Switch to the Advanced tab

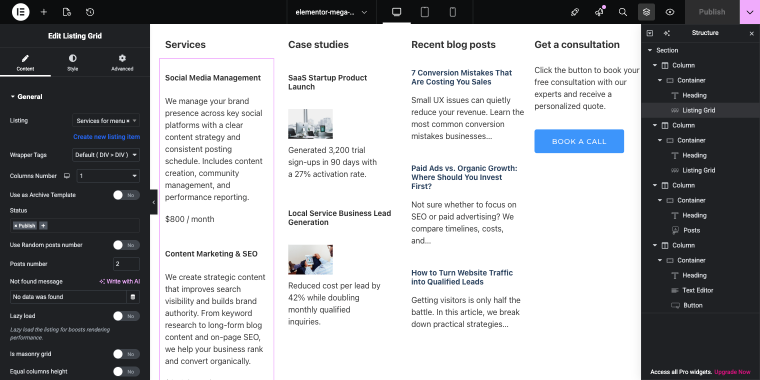[122, 63]
